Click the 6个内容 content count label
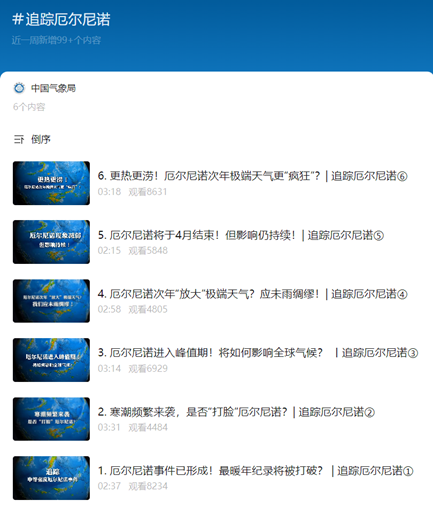Screen dimensions: 433x508 (29, 107)
